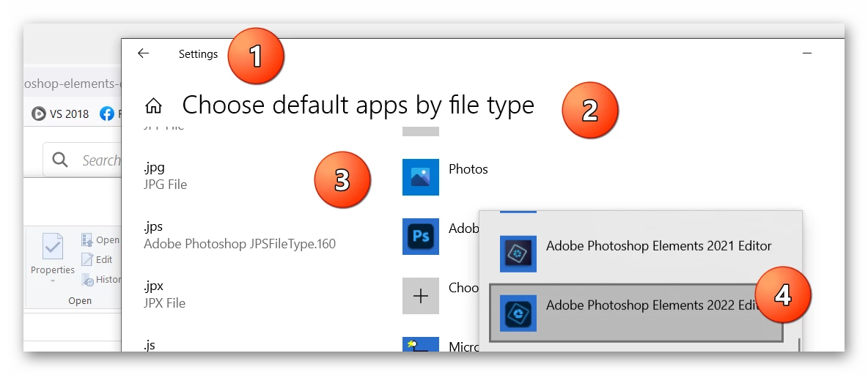Click the search magnifier in background window

coord(60,160)
